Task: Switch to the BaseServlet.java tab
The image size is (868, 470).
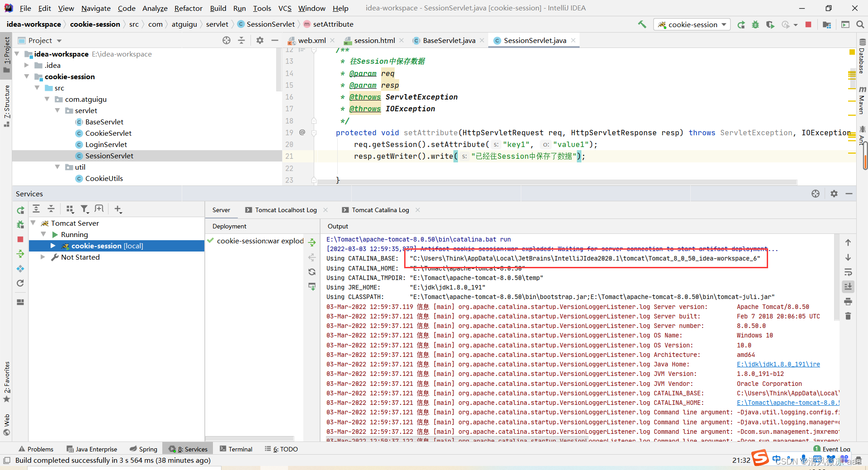Action: [449, 40]
